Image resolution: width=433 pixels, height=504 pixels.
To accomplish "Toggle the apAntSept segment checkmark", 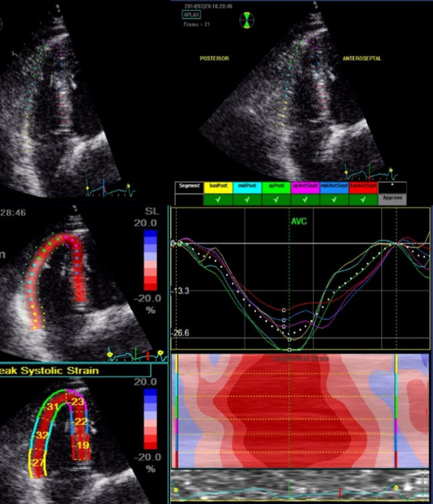I will tap(305, 200).
